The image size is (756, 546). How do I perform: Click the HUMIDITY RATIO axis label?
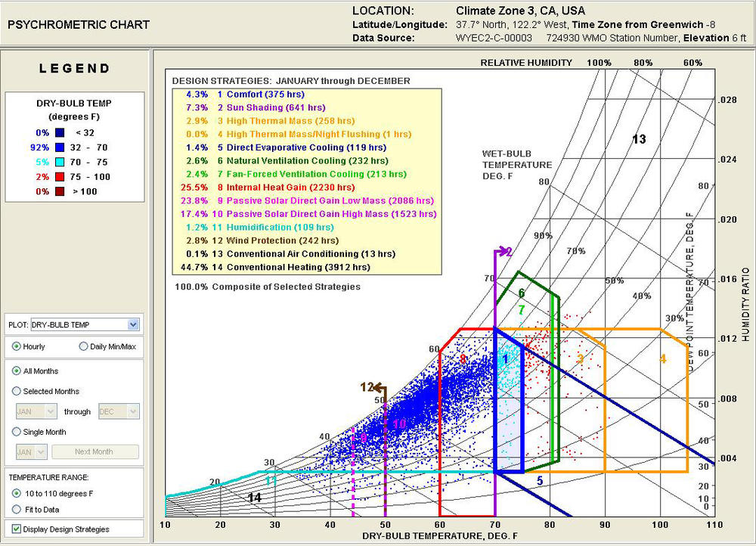coord(746,304)
